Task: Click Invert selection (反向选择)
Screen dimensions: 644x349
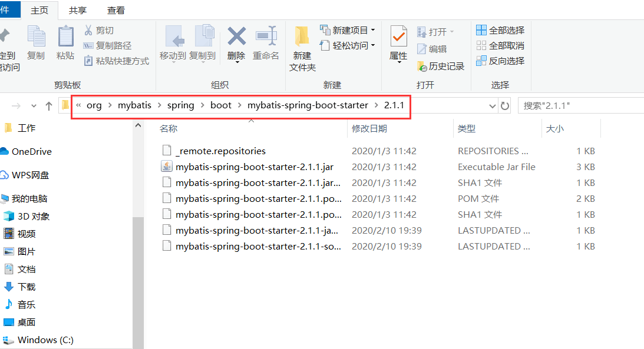Action: [x=500, y=61]
